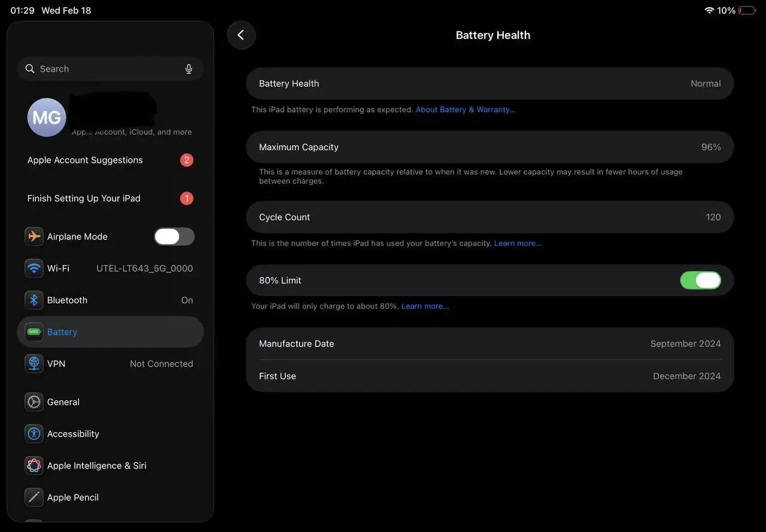
Task: Open Learn more under 80% Limit
Action: [x=425, y=306]
